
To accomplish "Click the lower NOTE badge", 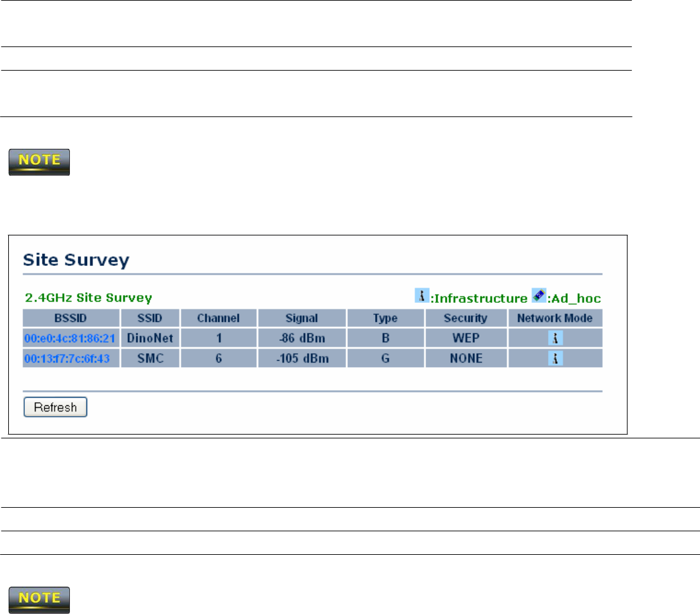I will click(x=39, y=600).
